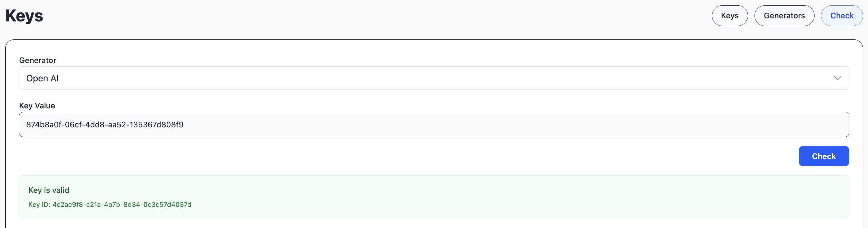Click the middle of the Generator select box

[x=434, y=78]
